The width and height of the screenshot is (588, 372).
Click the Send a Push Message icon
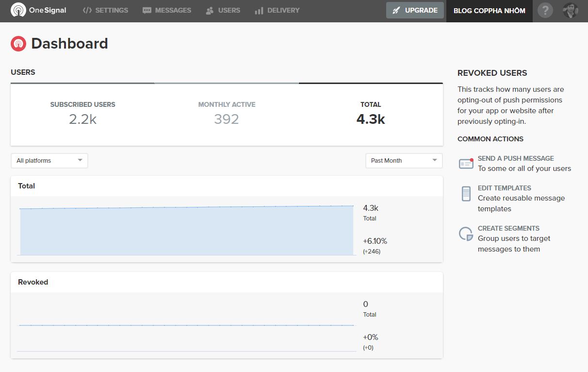coord(466,164)
